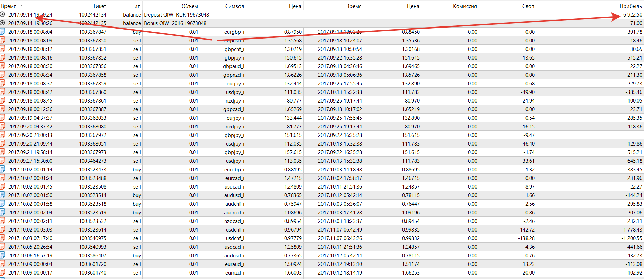Click the deposit profit value 6 922.50
Viewport: 644px width, 279px height.
[633, 14]
